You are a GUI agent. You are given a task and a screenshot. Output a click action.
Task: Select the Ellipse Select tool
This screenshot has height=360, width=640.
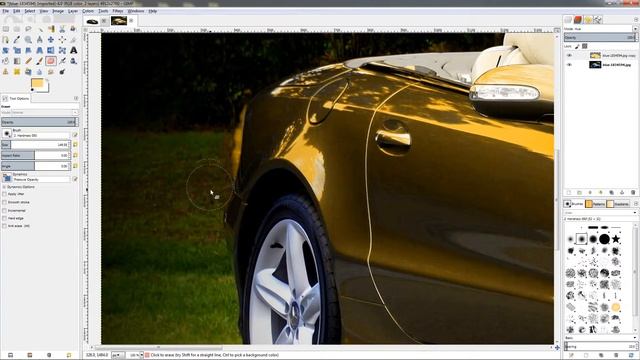click(x=17, y=29)
